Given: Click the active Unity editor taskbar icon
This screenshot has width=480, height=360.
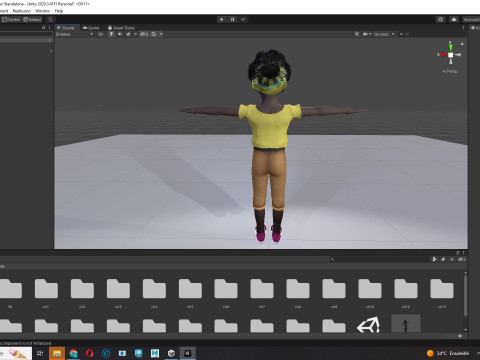Looking at the screenshot, I should coord(187,353).
